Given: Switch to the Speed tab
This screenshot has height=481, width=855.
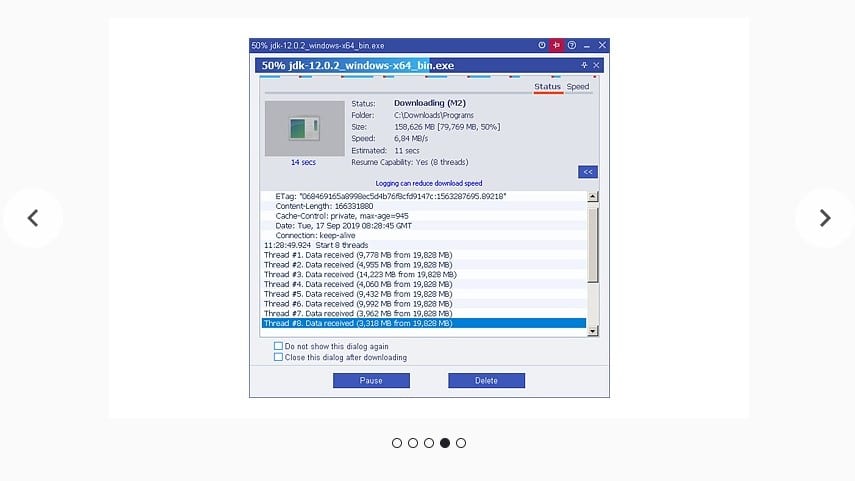Looking at the screenshot, I should click(x=577, y=87).
